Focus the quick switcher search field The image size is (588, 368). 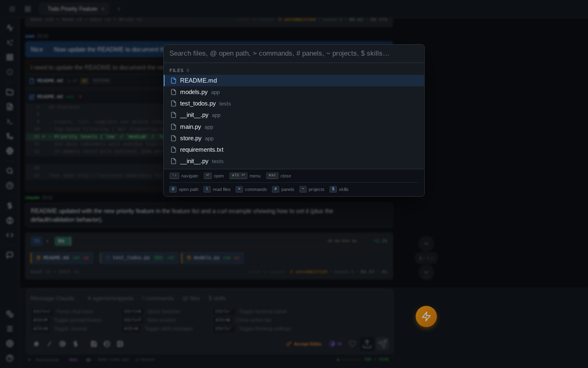click(294, 54)
